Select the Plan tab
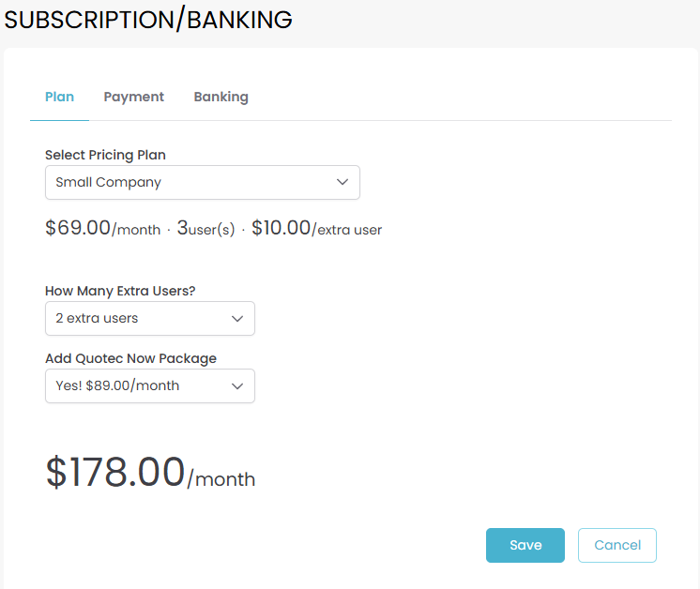The width and height of the screenshot is (700, 589). 59,97
